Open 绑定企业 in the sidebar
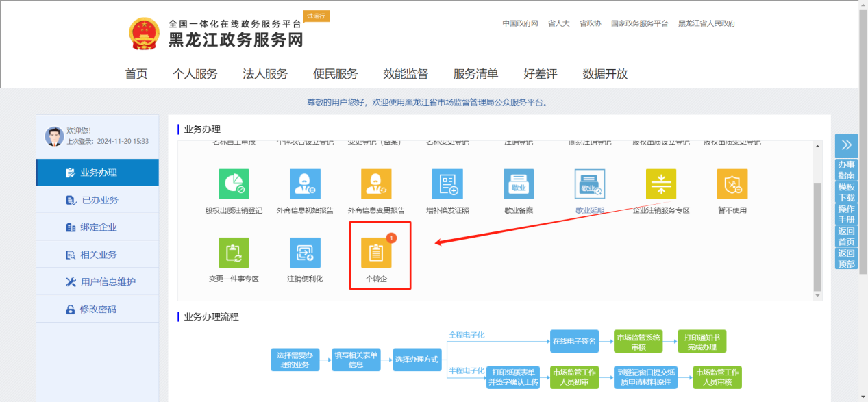 coord(99,227)
